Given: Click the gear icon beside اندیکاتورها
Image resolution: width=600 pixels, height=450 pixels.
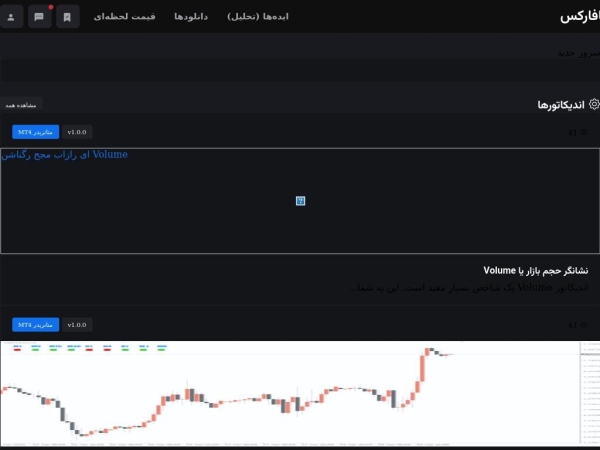Looking at the screenshot, I should [594, 104].
